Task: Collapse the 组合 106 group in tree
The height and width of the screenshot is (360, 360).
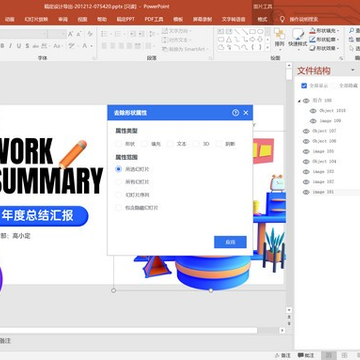Action: tap(299, 101)
